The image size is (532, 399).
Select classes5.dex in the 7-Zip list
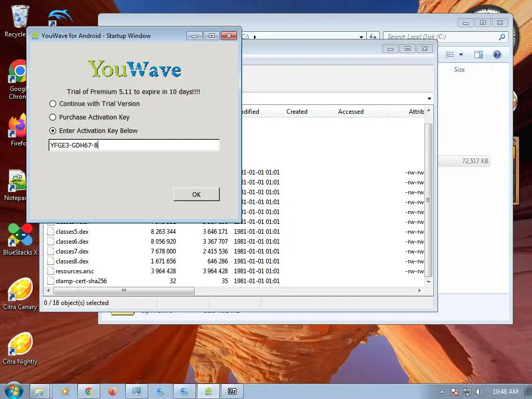72,232
